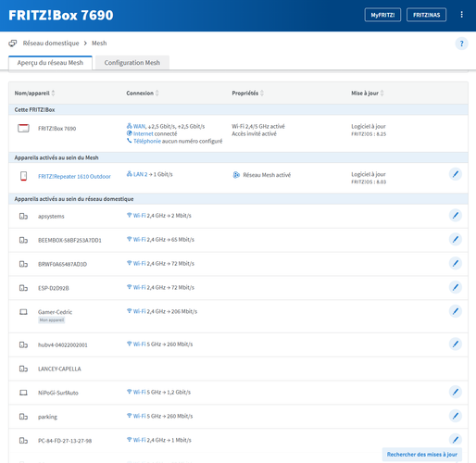The height and width of the screenshot is (463, 476).
Task: Select the Gamer-Cedric device name
Action: coord(55,312)
